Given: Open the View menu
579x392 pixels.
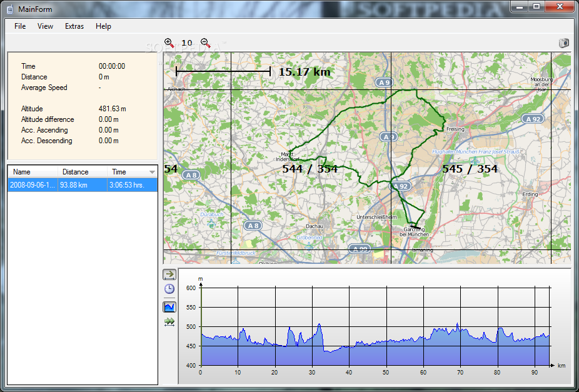Looking at the screenshot, I should (x=46, y=26).
